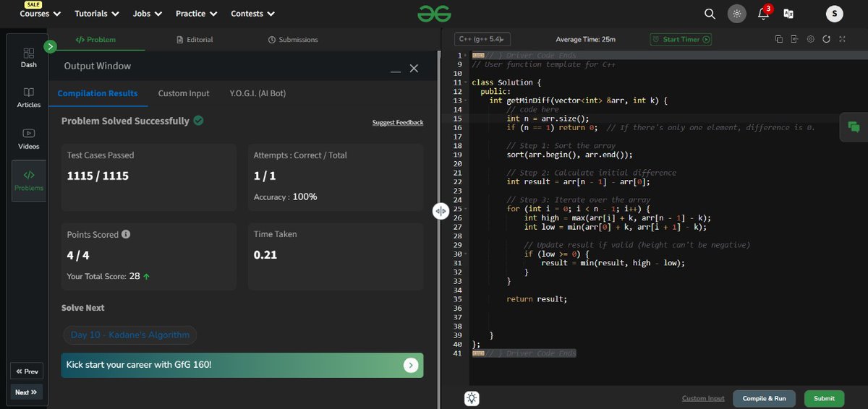Click the Custom Input link at bottom

coord(703,398)
